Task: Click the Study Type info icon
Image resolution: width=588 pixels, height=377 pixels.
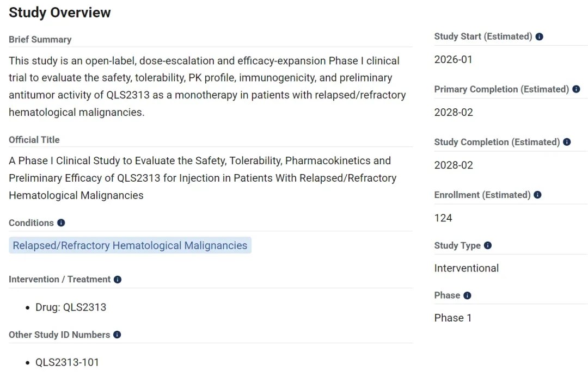Action: [487, 245]
